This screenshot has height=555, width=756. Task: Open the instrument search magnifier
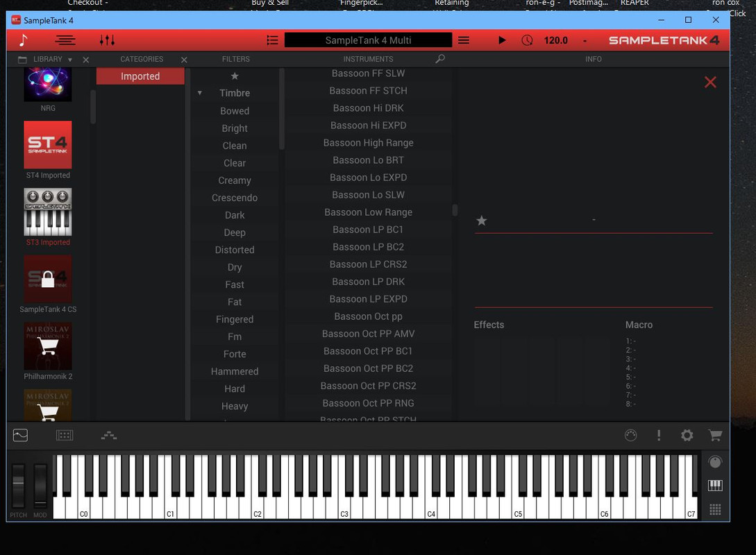pyautogui.click(x=439, y=59)
